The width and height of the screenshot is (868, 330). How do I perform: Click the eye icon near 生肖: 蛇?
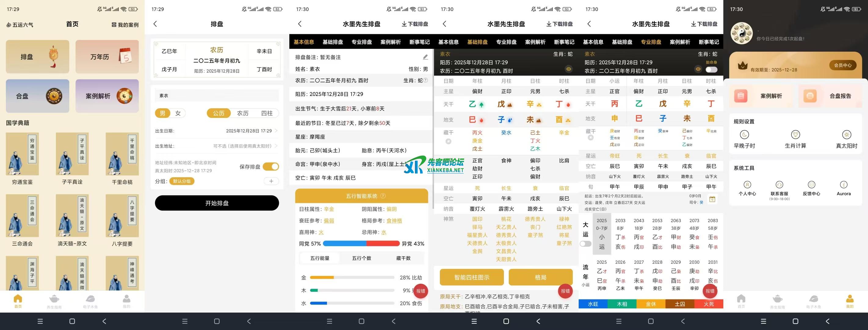(x=569, y=69)
